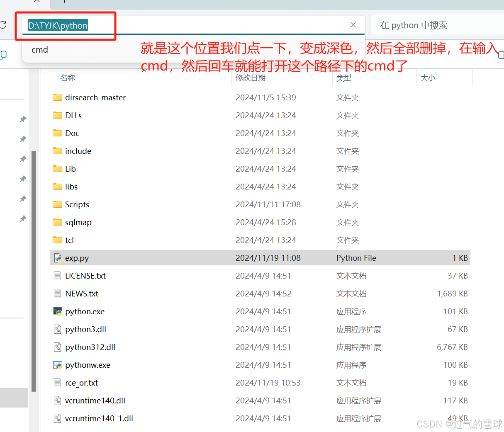Viewport: 504px width, 432px height.
Task: Refresh the current folder view
Action: tap(3, 24)
